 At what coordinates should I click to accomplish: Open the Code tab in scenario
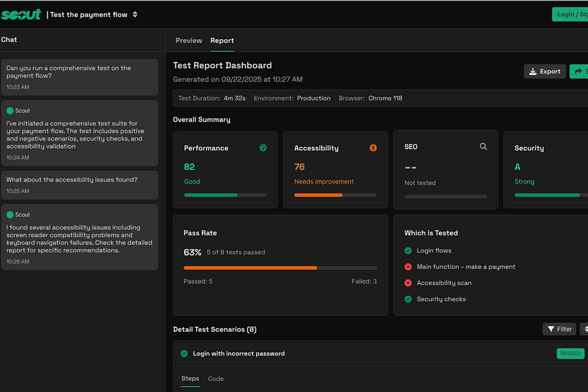[216, 379]
